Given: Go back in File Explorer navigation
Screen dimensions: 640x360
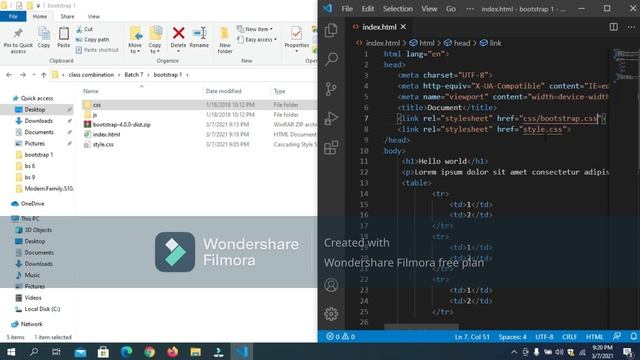Looking at the screenshot, I should pyautogui.click(x=9, y=75).
